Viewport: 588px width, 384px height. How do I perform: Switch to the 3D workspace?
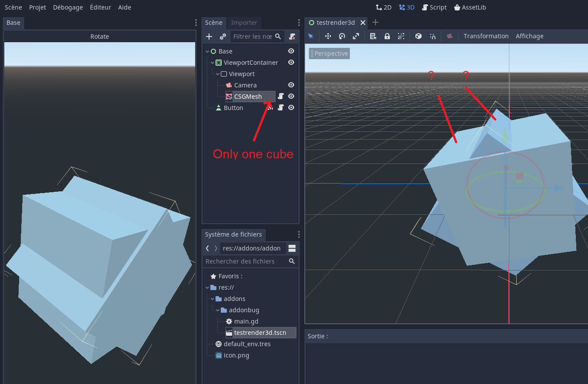pos(407,7)
